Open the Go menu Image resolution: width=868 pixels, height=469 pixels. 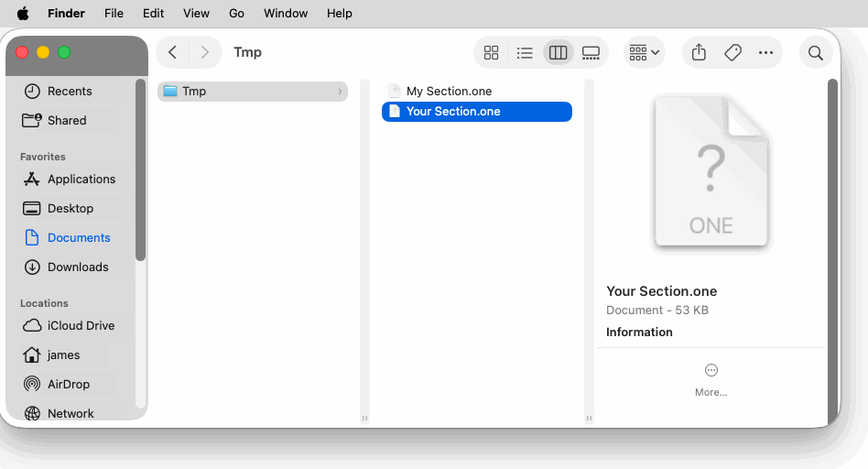click(x=236, y=14)
